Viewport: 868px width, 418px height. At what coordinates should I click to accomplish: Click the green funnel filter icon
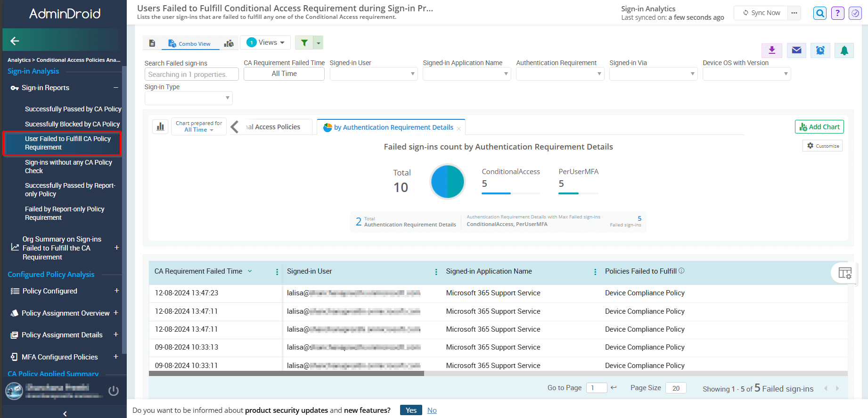(304, 43)
